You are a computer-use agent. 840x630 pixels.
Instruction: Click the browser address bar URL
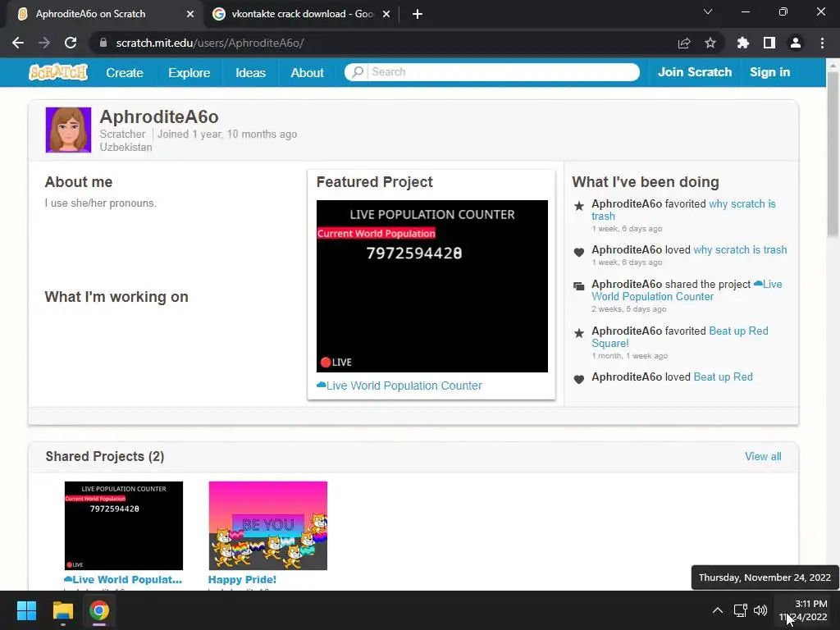tap(210, 43)
